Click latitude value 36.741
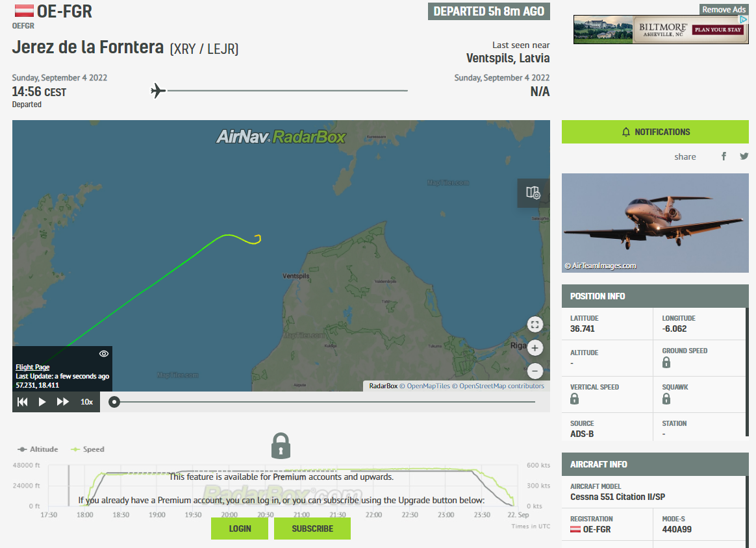This screenshot has height=548, width=756. pyautogui.click(x=583, y=329)
